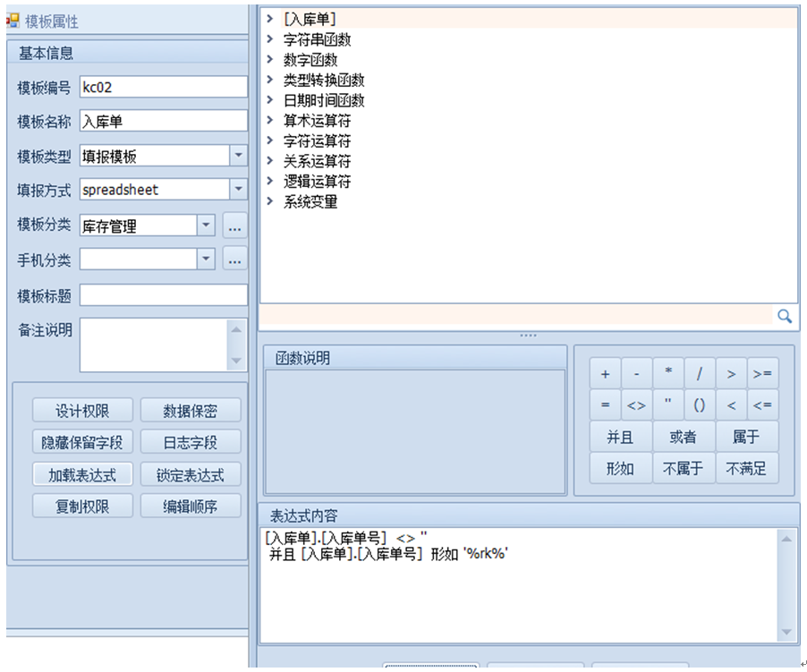Select the 系统变量 tree item
807x672 pixels.
310,201
